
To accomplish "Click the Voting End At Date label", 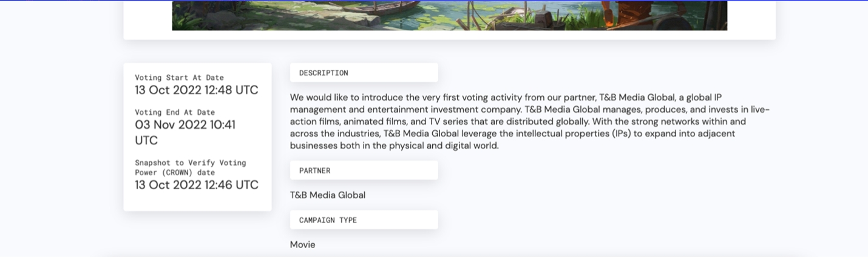I will pyautogui.click(x=175, y=112).
